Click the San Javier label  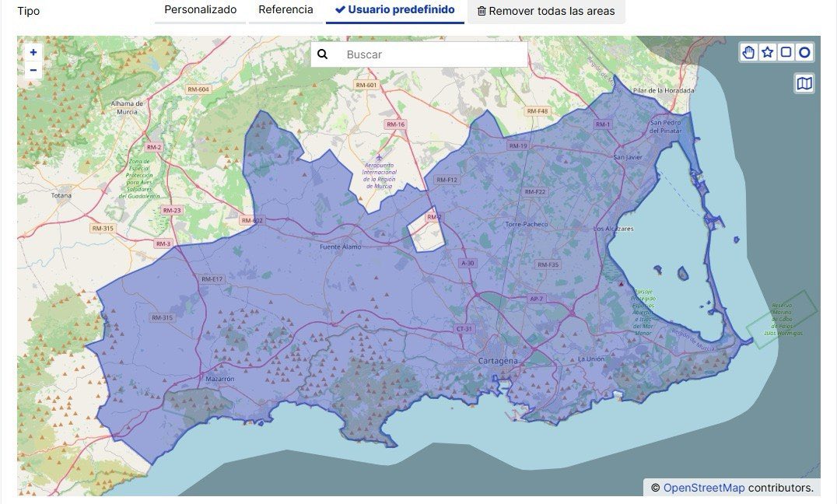click(628, 157)
